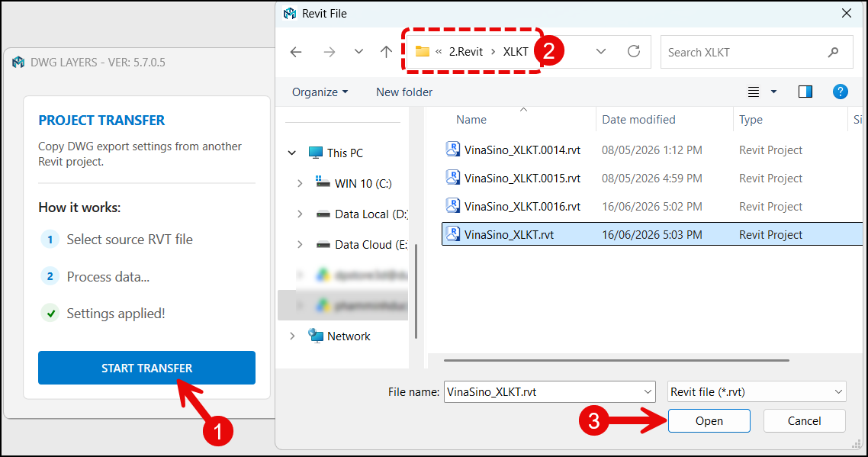868x457 pixels.
Task: Go up one folder level arrow
Action: (x=387, y=52)
